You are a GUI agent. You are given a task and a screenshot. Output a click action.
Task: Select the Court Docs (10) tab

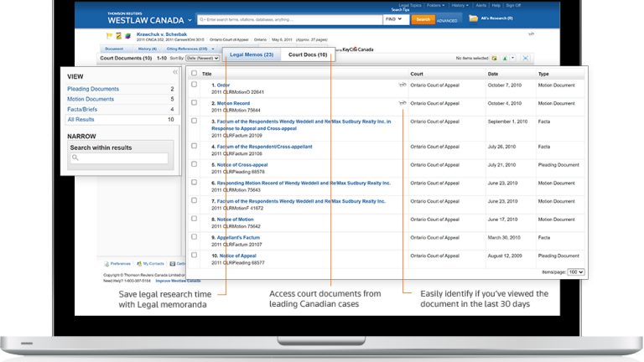(308, 54)
